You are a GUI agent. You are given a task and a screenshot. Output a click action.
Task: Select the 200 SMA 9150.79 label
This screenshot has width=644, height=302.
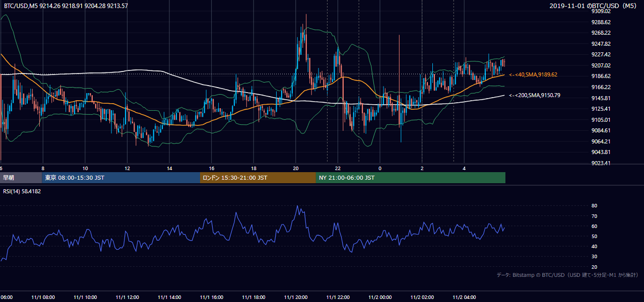[x=535, y=95]
